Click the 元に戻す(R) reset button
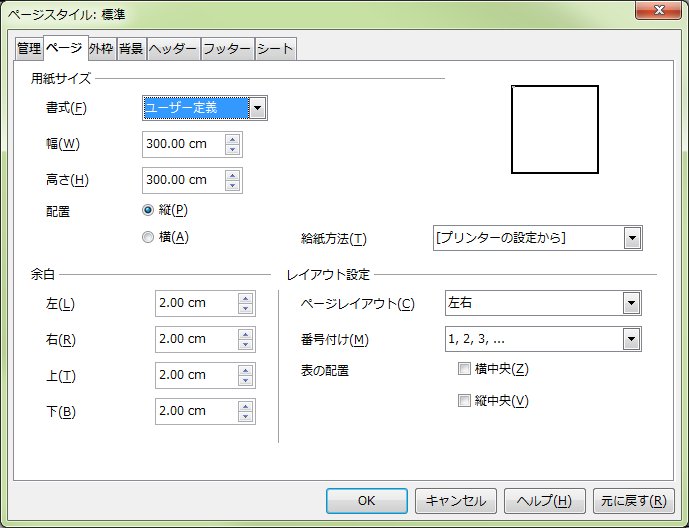Screen dimensions: 689x528 tap(634, 501)
